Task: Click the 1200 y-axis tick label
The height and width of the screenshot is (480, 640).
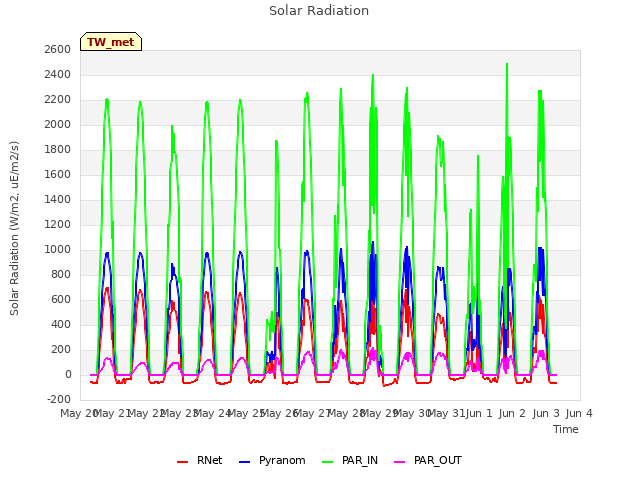Action: pos(58,224)
